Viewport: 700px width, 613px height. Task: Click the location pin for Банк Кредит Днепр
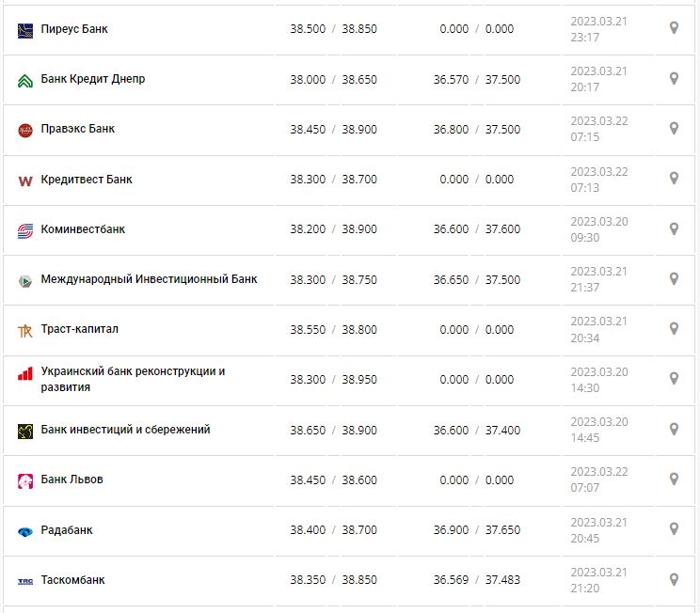674,78
